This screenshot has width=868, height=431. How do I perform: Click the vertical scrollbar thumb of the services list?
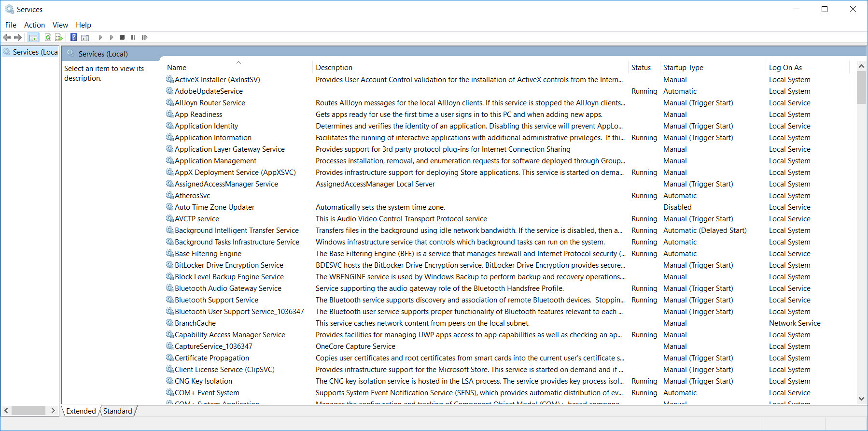point(862,87)
